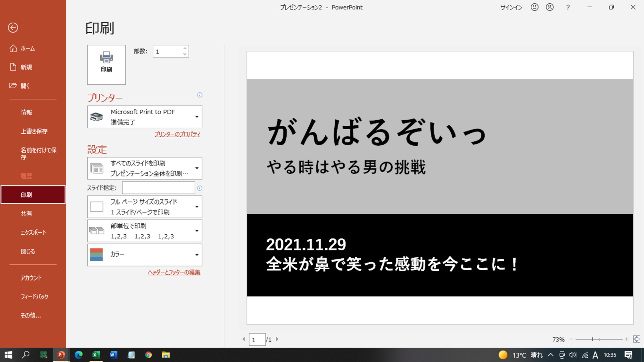Click the 13°C 晴れ weather widget
Screen dimensions: 644x362
(520, 355)
